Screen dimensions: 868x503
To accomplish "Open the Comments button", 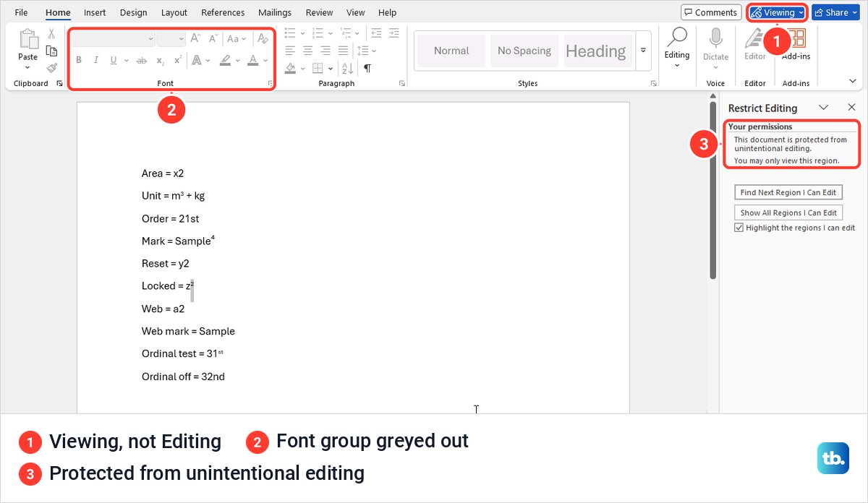I will 711,12.
